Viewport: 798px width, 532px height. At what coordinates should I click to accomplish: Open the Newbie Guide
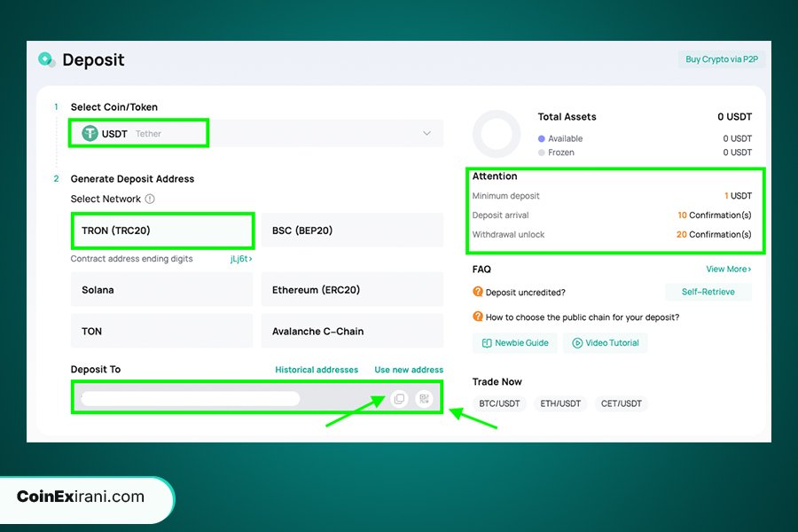[515, 343]
